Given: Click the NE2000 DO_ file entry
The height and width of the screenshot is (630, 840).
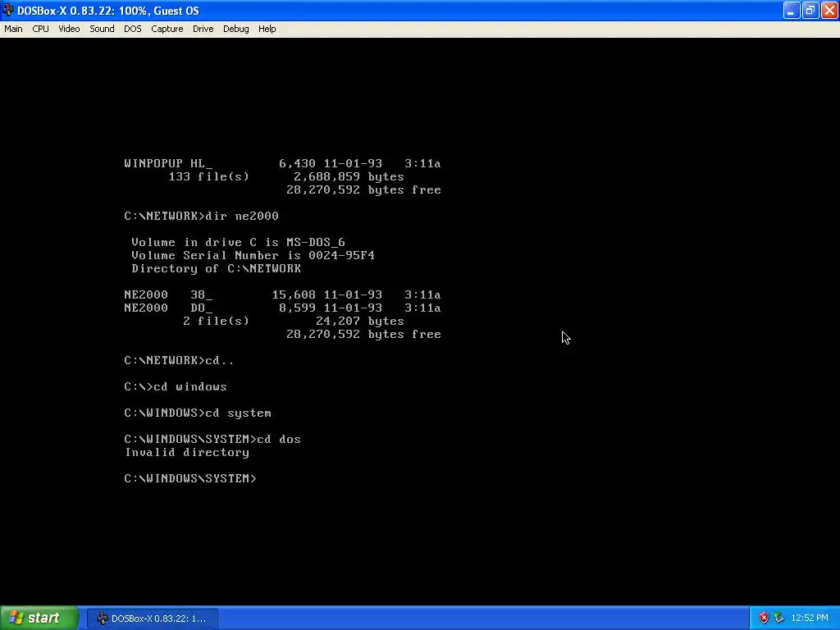Looking at the screenshot, I should [x=282, y=308].
